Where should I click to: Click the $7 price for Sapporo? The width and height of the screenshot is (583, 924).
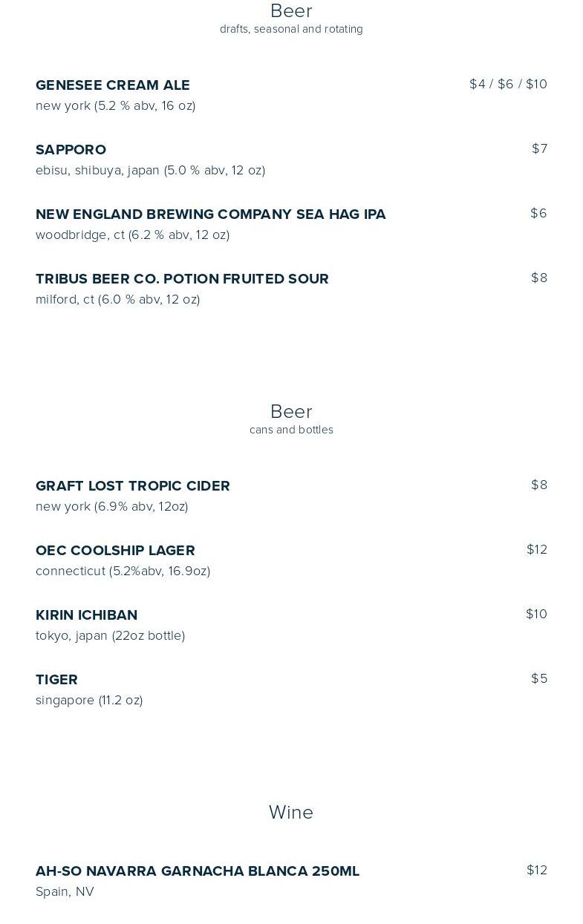coord(539,149)
